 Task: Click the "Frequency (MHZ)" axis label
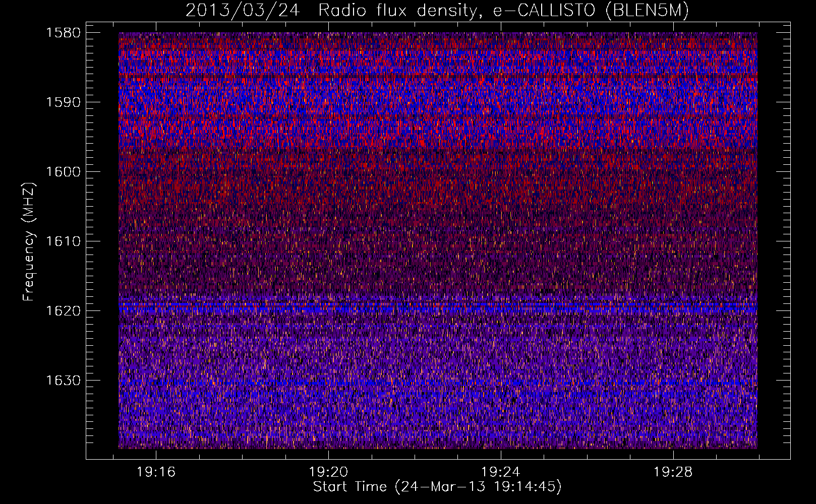29,242
